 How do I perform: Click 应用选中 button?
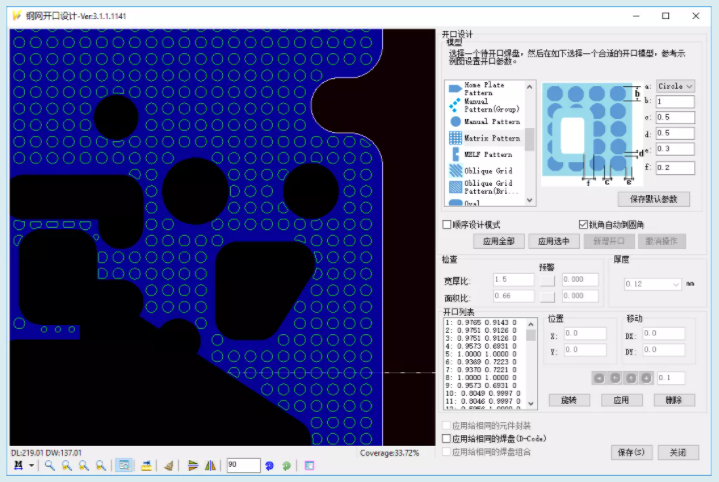(x=553, y=241)
